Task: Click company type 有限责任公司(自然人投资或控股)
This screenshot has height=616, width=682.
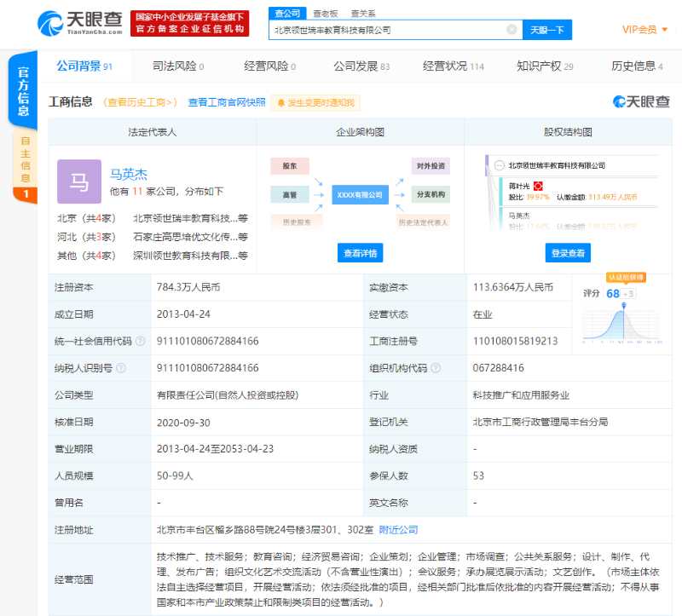Action: pyautogui.click(x=228, y=395)
